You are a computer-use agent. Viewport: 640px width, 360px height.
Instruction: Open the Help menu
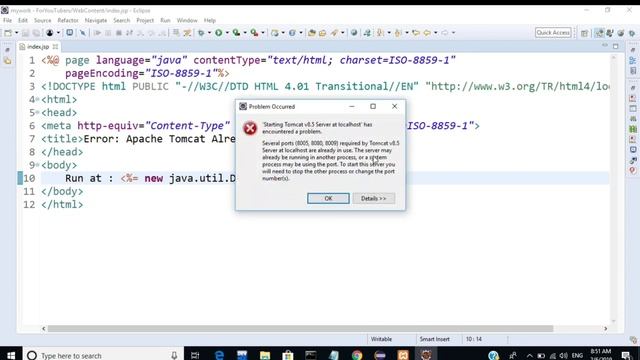209,20
